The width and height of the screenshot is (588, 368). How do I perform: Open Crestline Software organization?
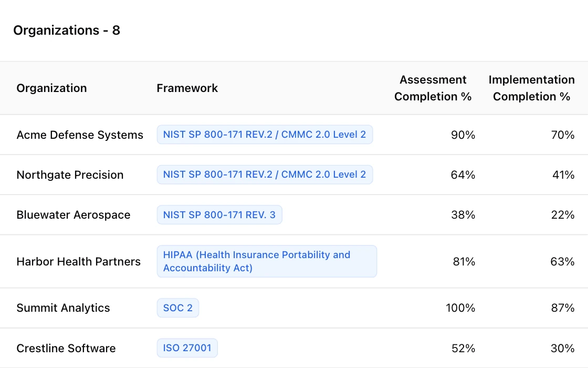(x=66, y=348)
